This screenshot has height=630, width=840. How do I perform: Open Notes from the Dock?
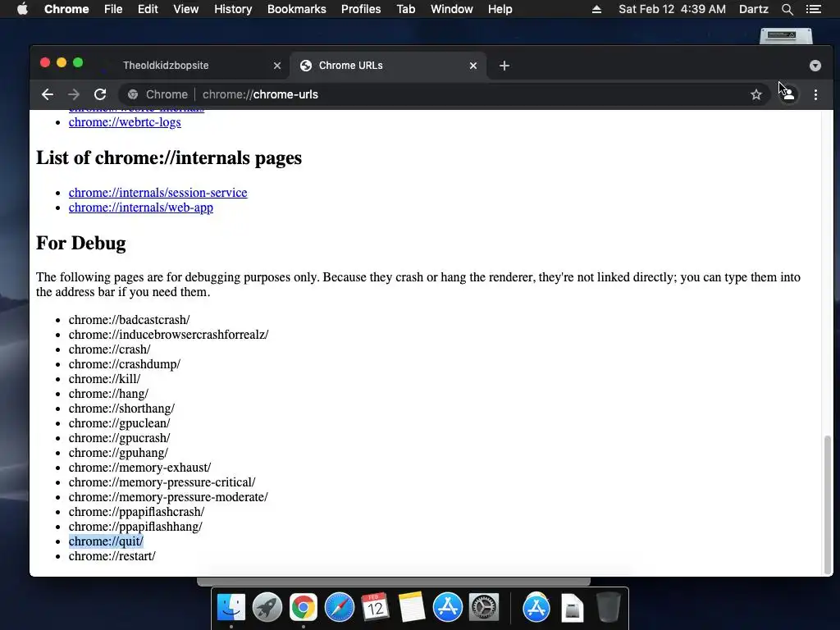[412, 607]
